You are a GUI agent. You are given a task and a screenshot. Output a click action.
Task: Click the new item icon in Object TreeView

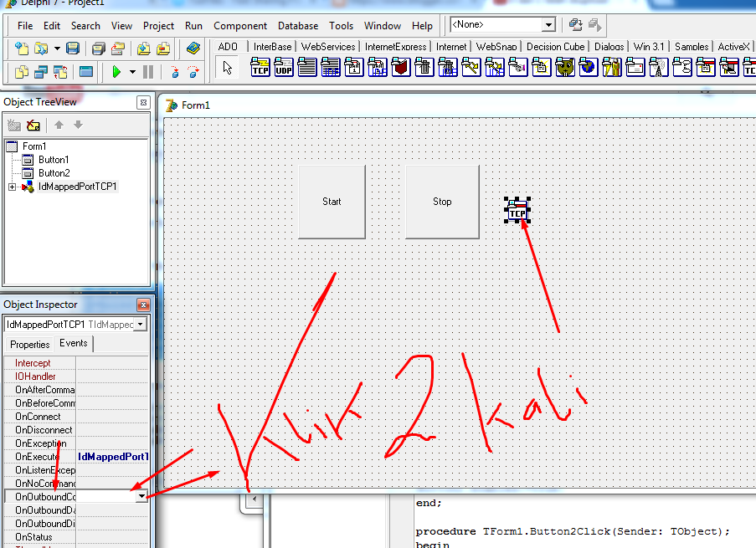click(14, 125)
